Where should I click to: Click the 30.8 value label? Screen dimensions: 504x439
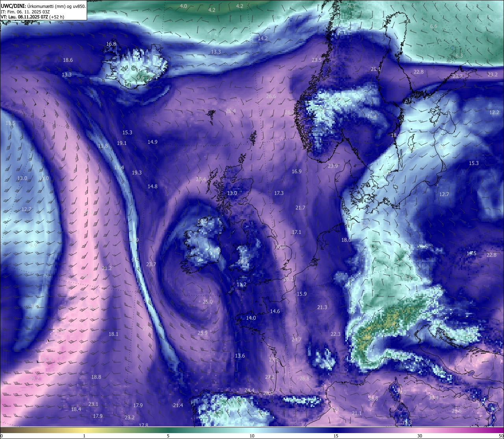[x=373, y=399]
